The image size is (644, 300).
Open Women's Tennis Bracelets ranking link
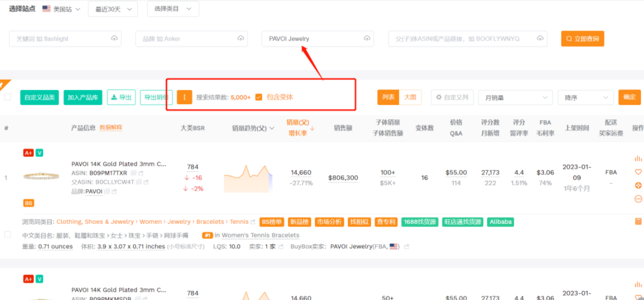261,235
